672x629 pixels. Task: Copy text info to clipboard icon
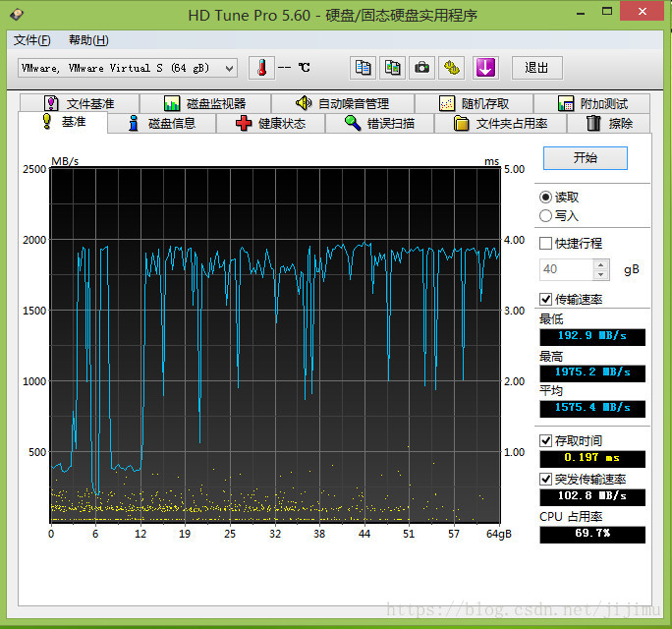[x=363, y=68]
